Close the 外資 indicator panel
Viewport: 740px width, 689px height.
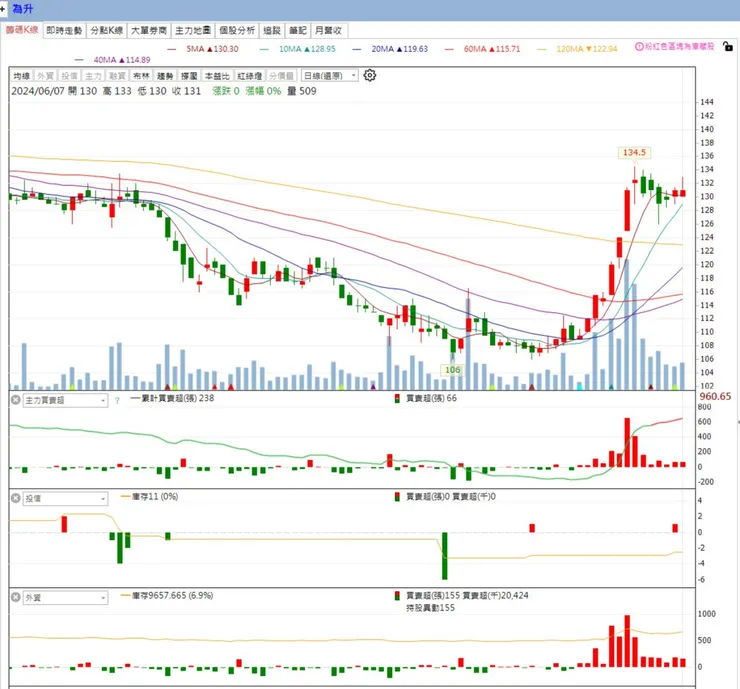tap(16, 597)
